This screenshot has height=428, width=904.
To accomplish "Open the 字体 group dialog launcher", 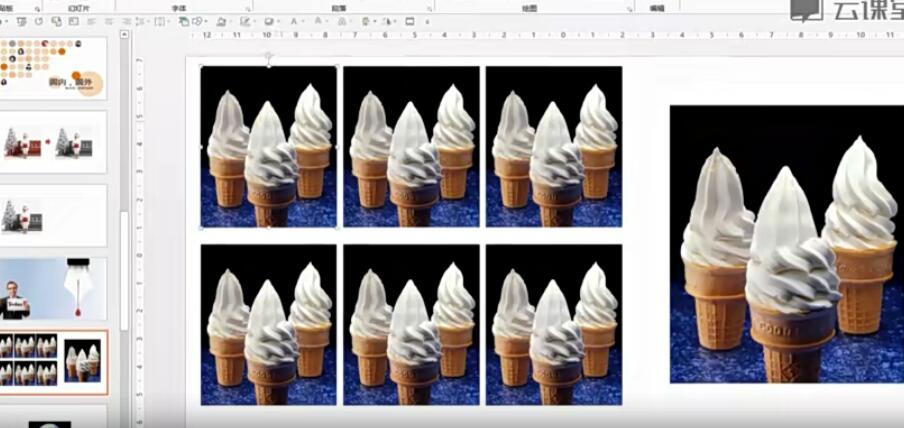I will [x=248, y=6].
